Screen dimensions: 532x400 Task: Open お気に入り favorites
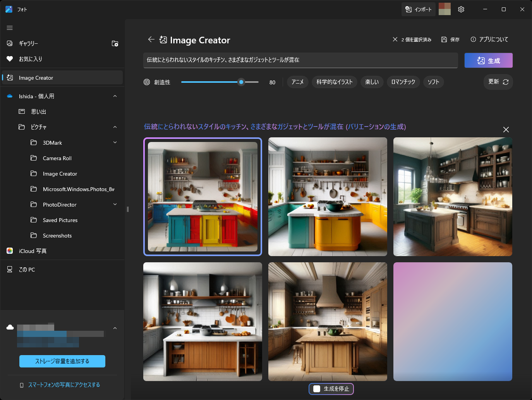point(62,59)
